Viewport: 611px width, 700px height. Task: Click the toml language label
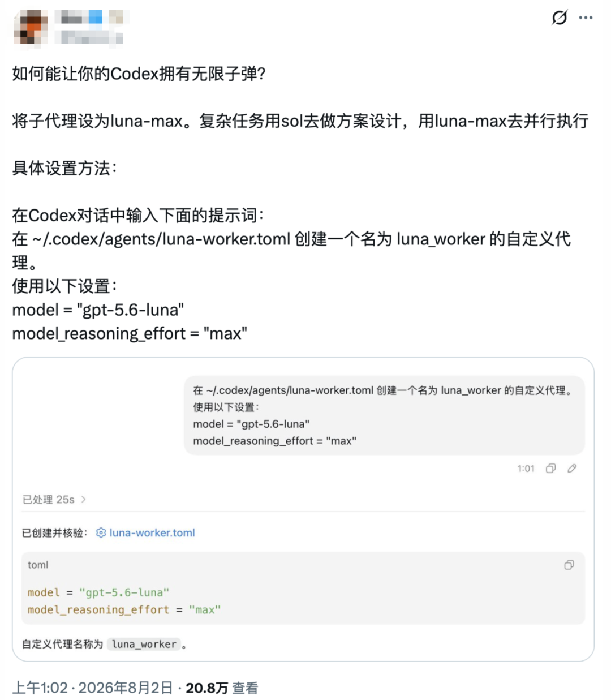[x=38, y=565]
